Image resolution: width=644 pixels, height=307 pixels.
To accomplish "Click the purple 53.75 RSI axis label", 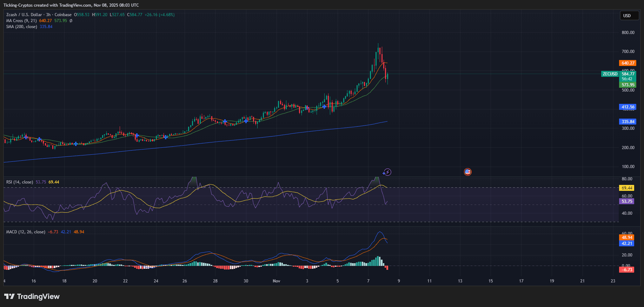I will coord(627,201).
